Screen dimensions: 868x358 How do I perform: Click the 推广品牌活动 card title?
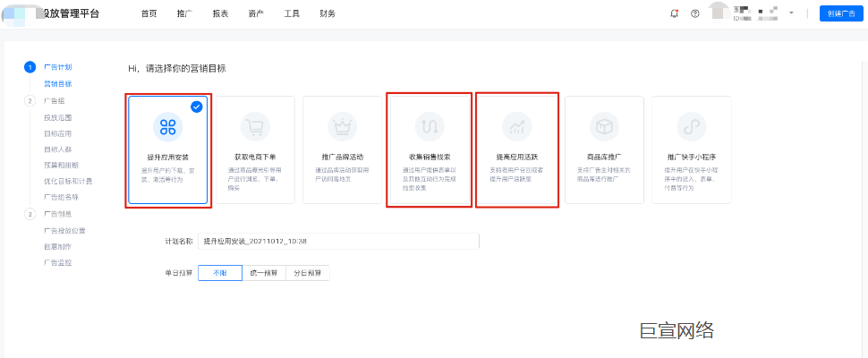[x=342, y=157]
